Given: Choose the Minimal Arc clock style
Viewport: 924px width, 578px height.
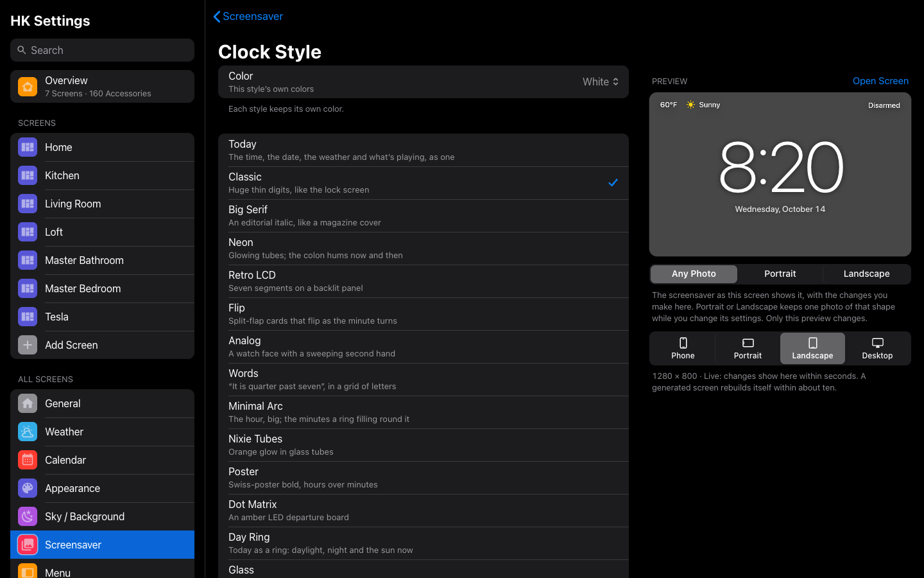Looking at the screenshot, I should [x=424, y=412].
